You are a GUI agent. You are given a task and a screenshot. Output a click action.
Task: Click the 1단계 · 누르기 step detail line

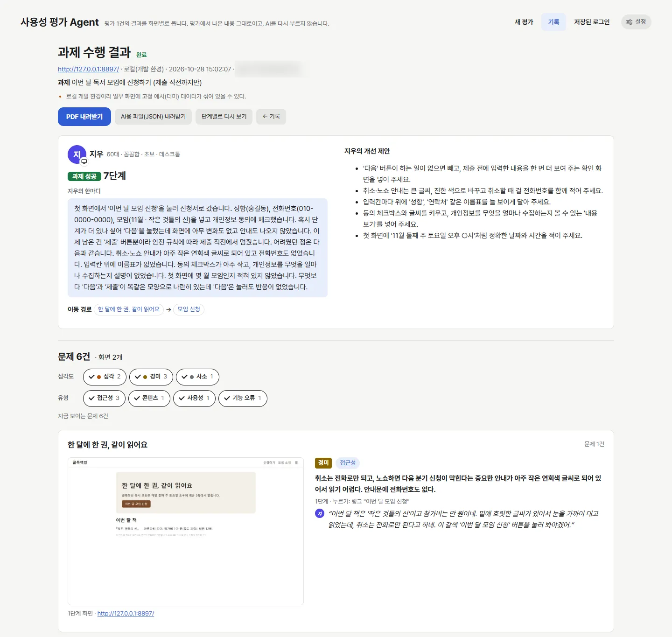coord(362,501)
